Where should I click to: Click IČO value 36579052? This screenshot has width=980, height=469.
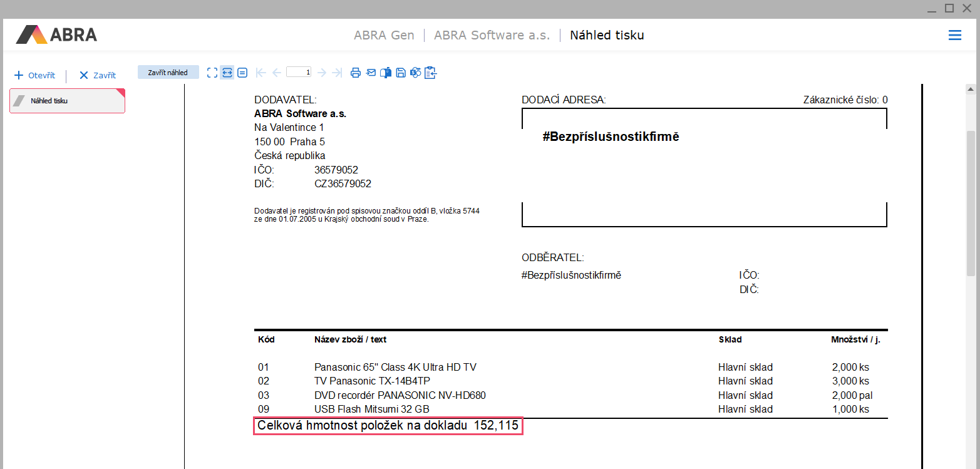[336, 170]
